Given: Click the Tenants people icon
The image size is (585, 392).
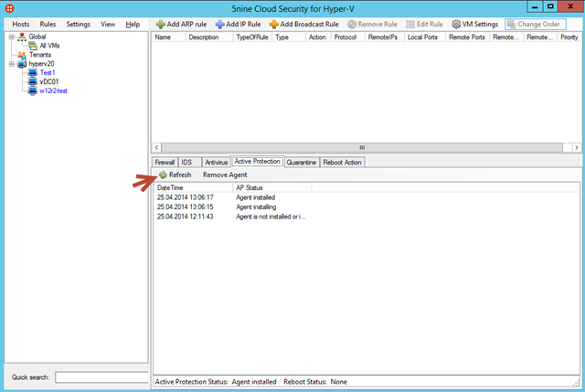Looking at the screenshot, I should (22, 55).
